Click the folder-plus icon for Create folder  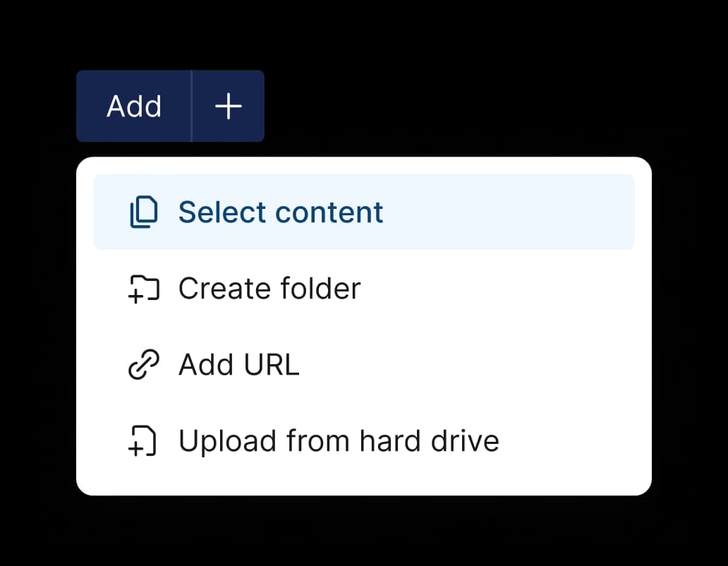click(144, 289)
